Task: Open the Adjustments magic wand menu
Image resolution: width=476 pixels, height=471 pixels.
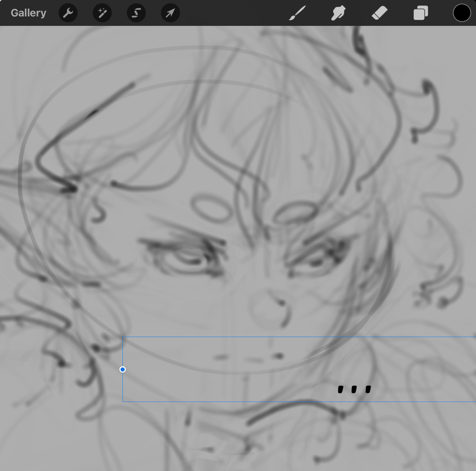Action: 102,13
